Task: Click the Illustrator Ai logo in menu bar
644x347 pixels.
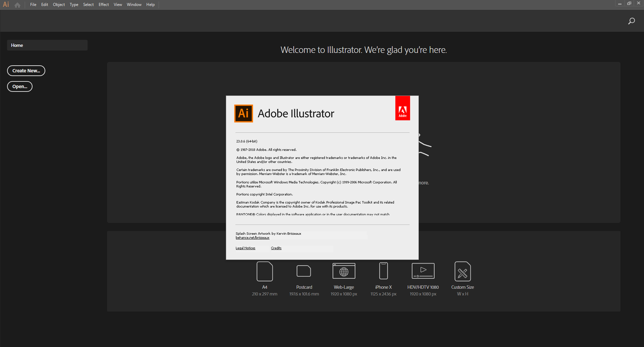Action: pyautogui.click(x=6, y=5)
